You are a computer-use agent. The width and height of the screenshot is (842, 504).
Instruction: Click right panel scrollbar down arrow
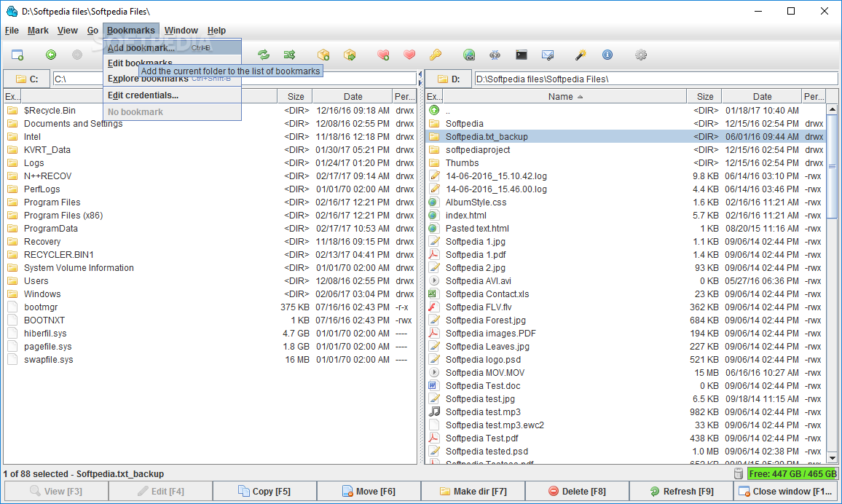click(x=832, y=458)
